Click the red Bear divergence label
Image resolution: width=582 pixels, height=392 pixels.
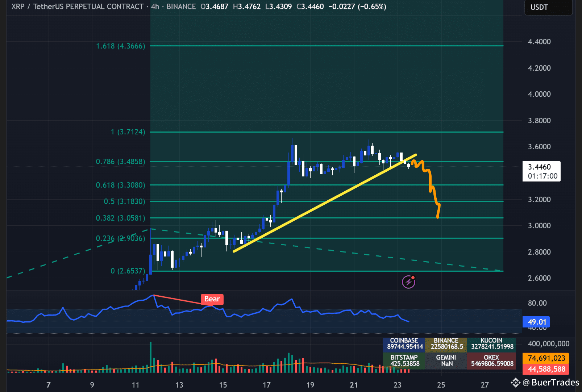[212, 299]
